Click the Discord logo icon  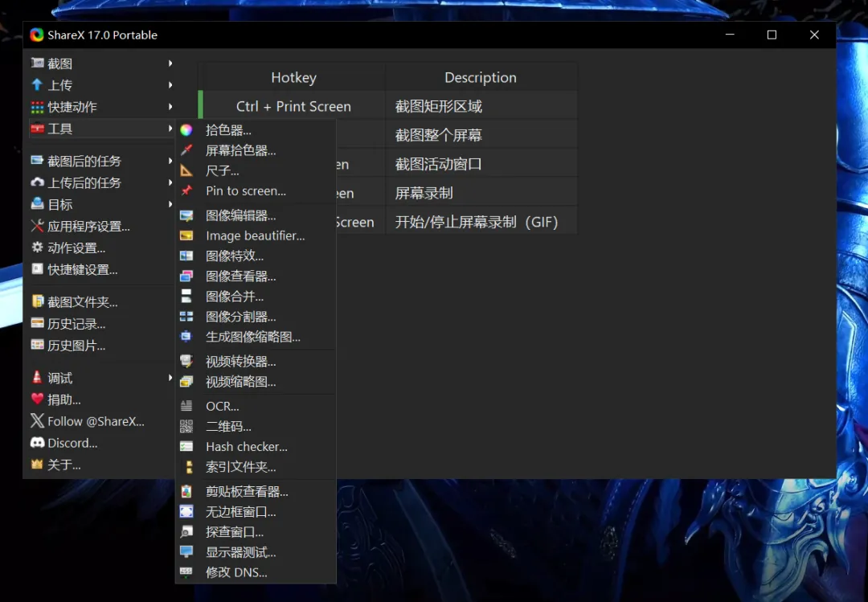[37, 443]
